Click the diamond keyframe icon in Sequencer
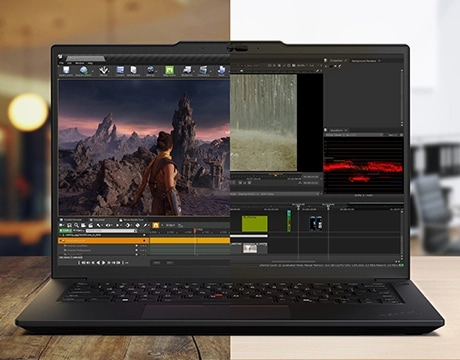 tap(138, 226)
